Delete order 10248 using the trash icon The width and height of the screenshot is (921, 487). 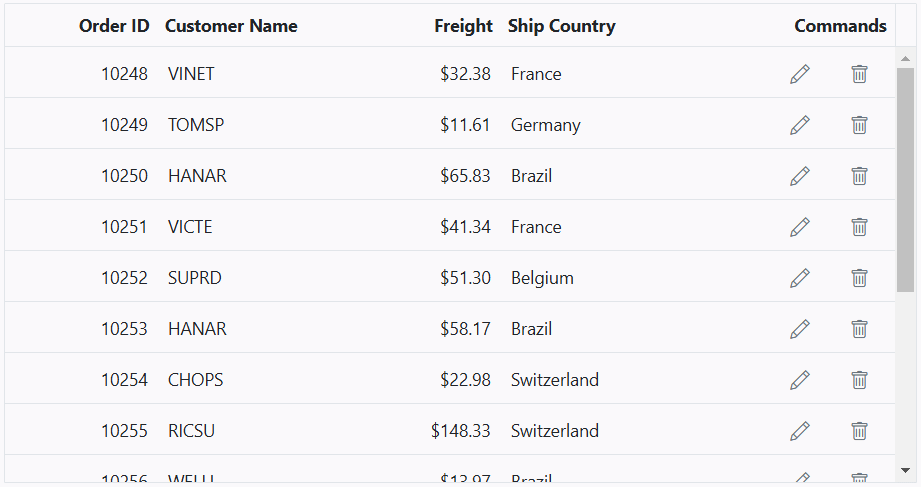coord(859,74)
